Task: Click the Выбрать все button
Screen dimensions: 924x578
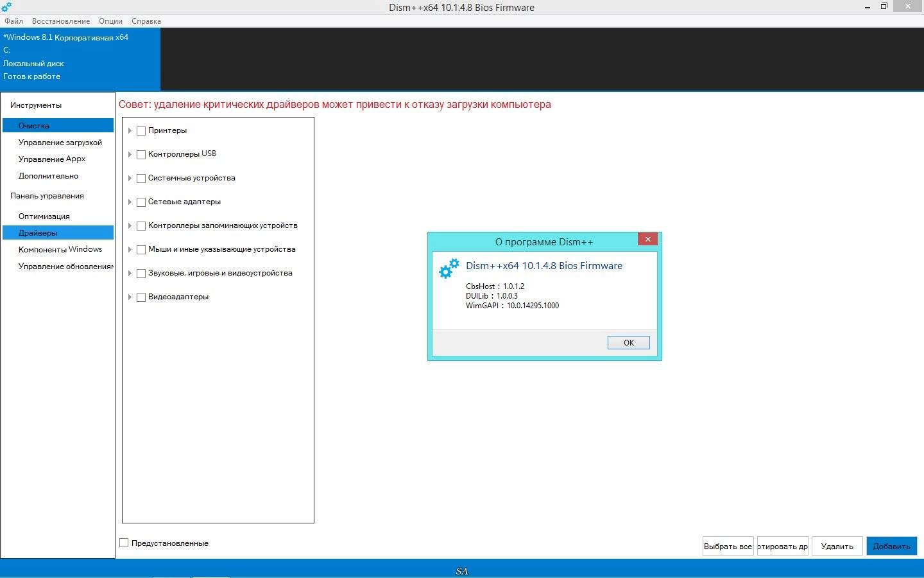Action: (x=728, y=547)
